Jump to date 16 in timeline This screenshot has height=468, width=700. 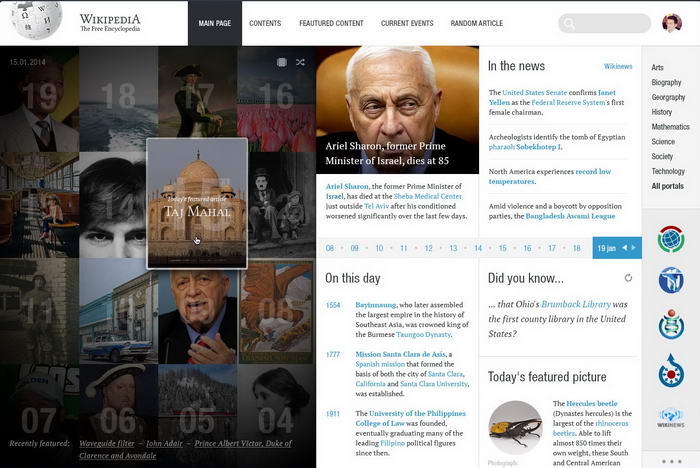(527, 248)
